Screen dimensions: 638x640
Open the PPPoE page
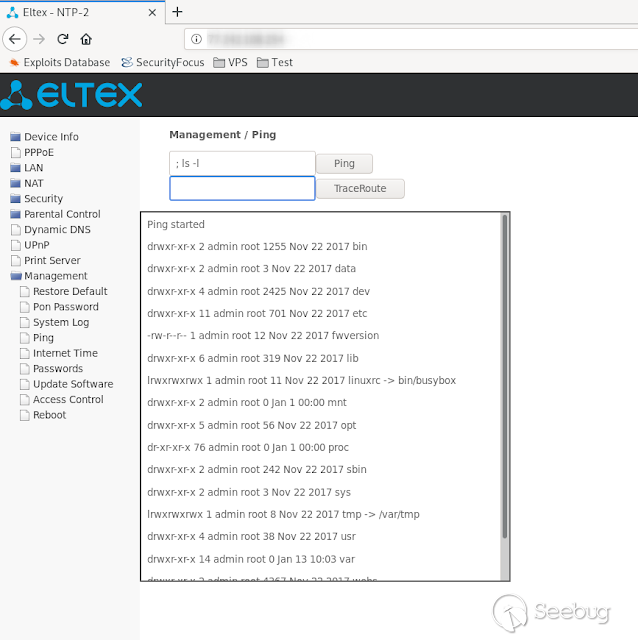[32, 152]
